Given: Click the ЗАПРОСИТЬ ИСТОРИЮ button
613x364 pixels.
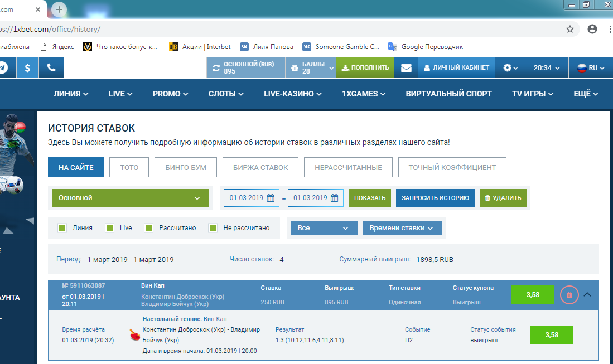Looking at the screenshot, I should pyautogui.click(x=435, y=198).
